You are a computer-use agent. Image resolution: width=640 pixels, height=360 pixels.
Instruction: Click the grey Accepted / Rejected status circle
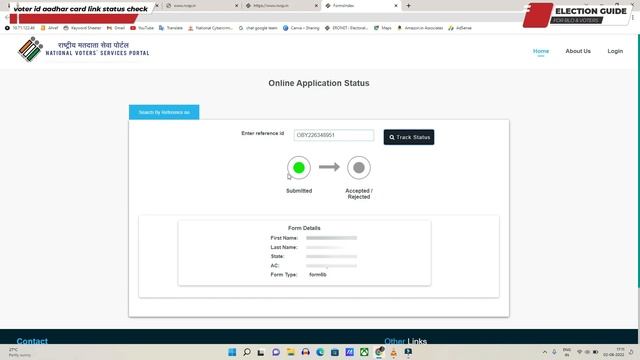click(359, 168)
